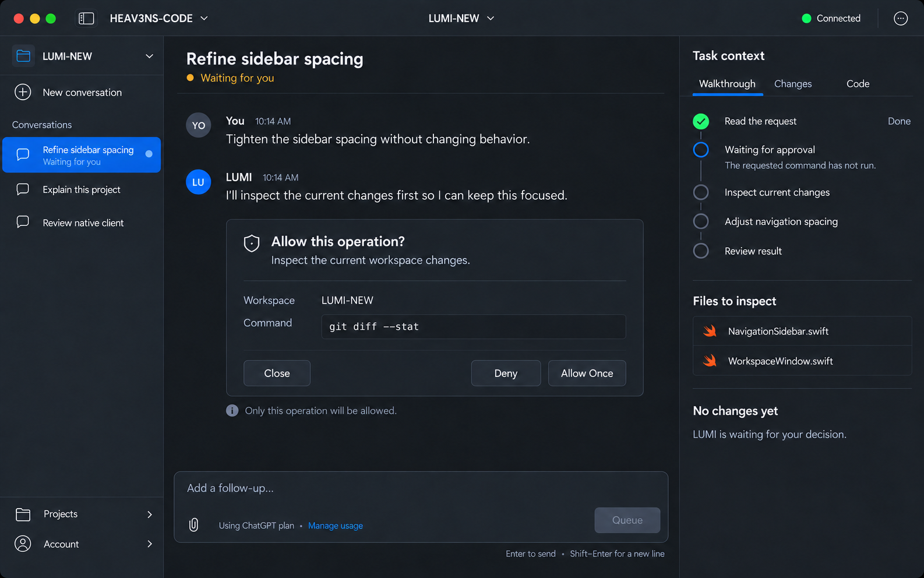Click the Review native client chat icon
This screenshot has height=578, width=924.
(23, 222)
